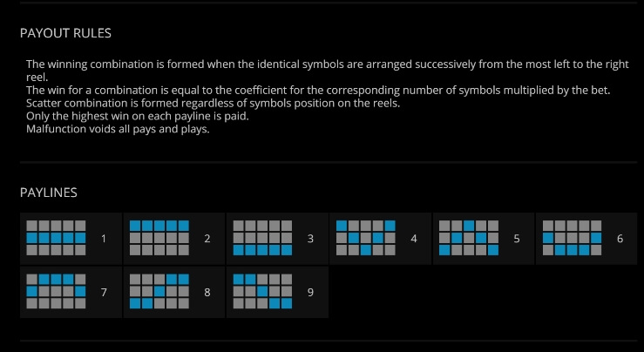Click the payline 1 grid diagram
The height and width of the screenshot is (352, 644).
(57, 238)
